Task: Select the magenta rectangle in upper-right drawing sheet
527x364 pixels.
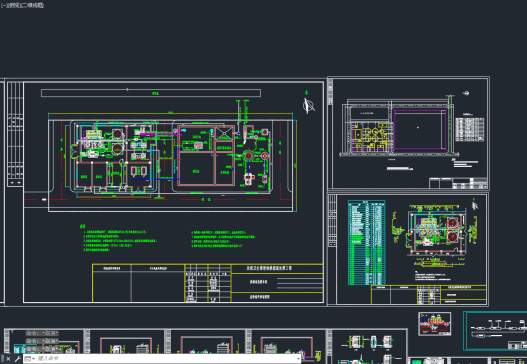Action: (420, 129)
